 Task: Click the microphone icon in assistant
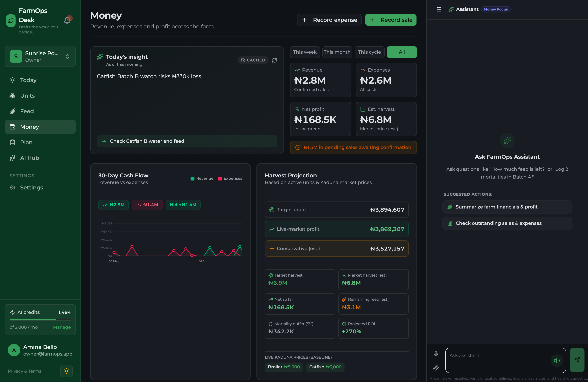[436, 353]
